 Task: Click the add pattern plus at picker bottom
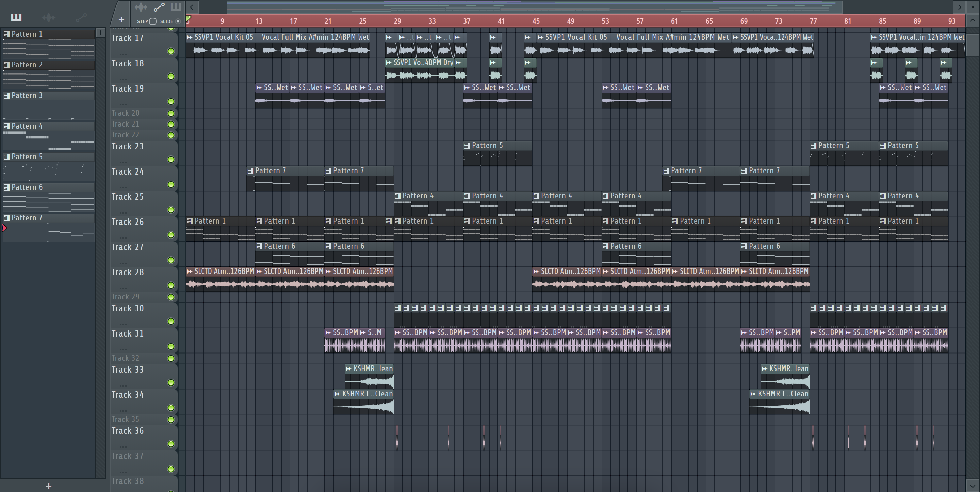click(x=49, y=486)
